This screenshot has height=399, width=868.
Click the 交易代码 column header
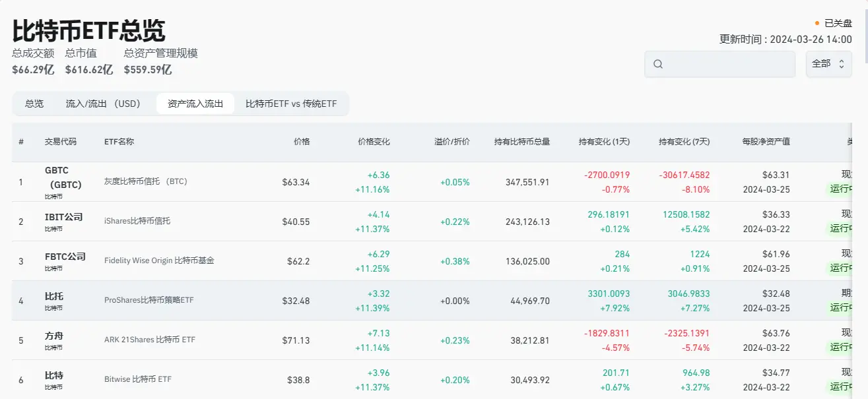click(x=61, y=142)
